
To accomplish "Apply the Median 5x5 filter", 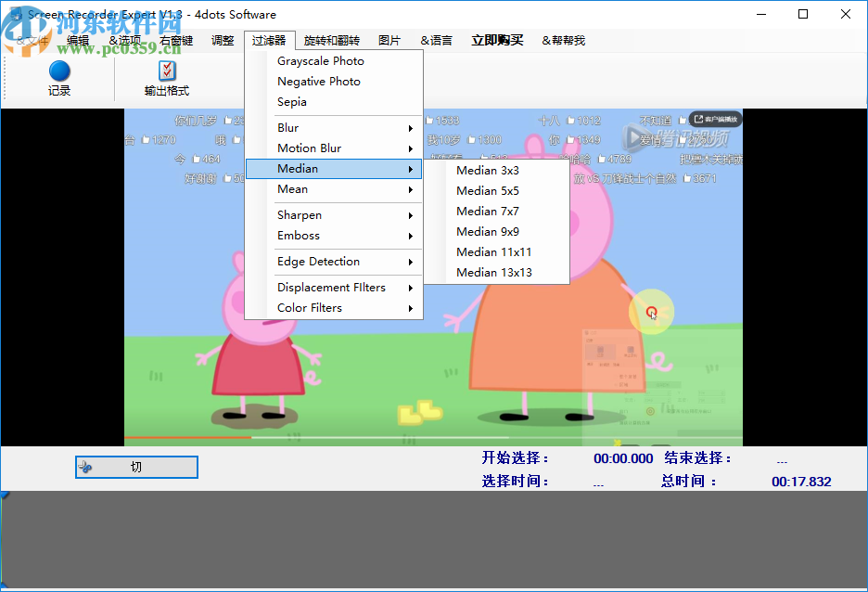I will click(487, 190).
